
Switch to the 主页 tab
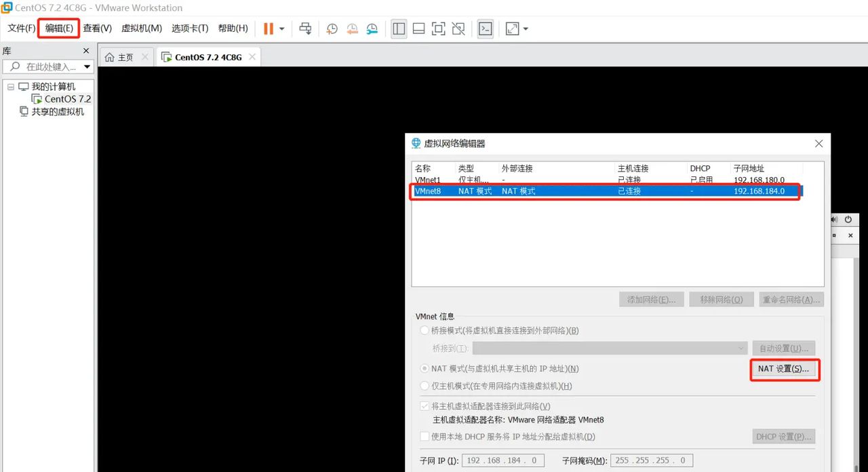pos(125,57)
